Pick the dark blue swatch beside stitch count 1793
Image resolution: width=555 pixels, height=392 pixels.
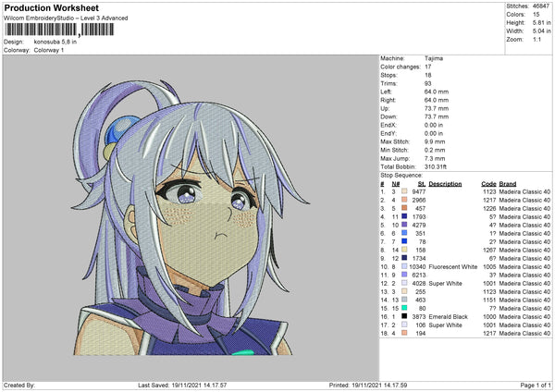[404, 216]
